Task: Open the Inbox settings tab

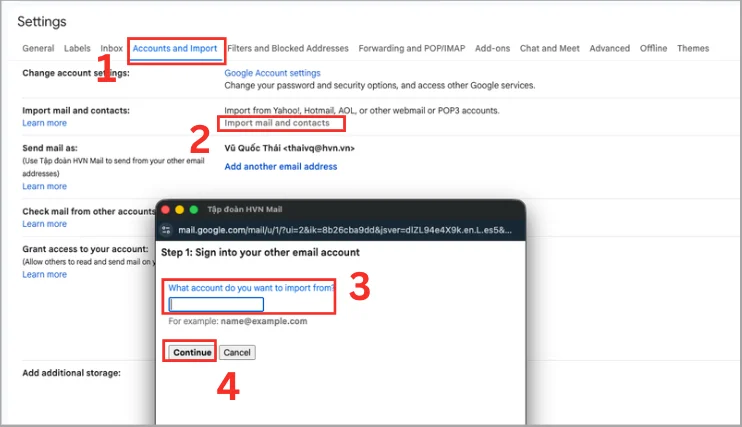Action: pos(111,48)
